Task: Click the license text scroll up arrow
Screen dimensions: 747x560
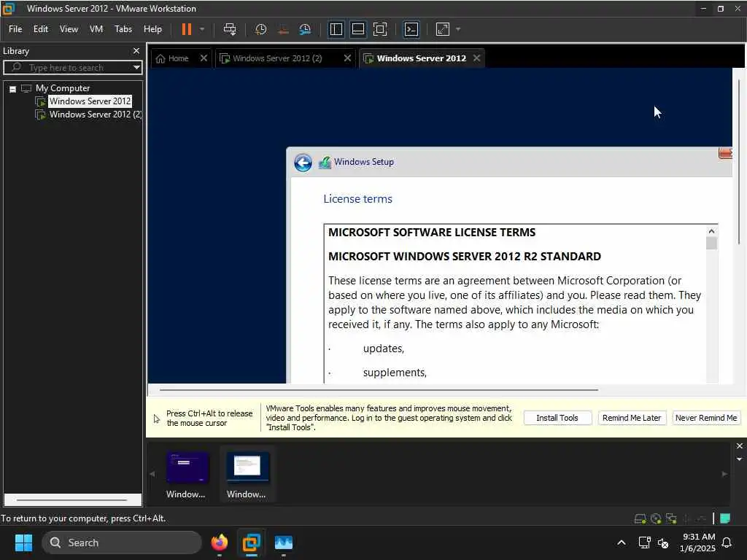Action: pos(711,231)
